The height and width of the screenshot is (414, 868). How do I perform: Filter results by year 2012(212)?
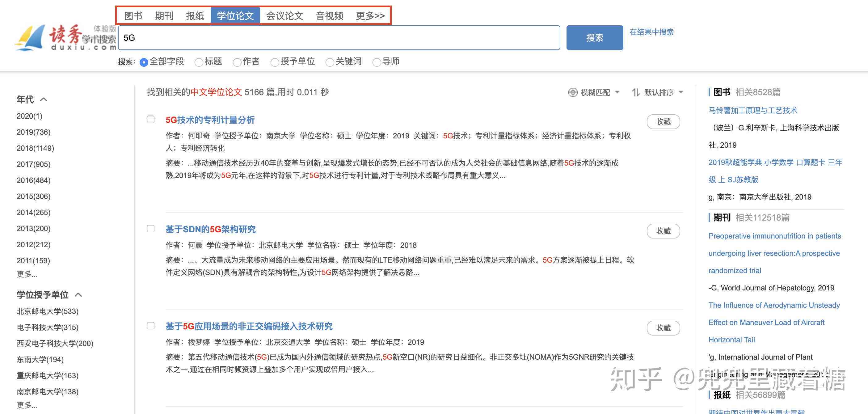[33, 244]
